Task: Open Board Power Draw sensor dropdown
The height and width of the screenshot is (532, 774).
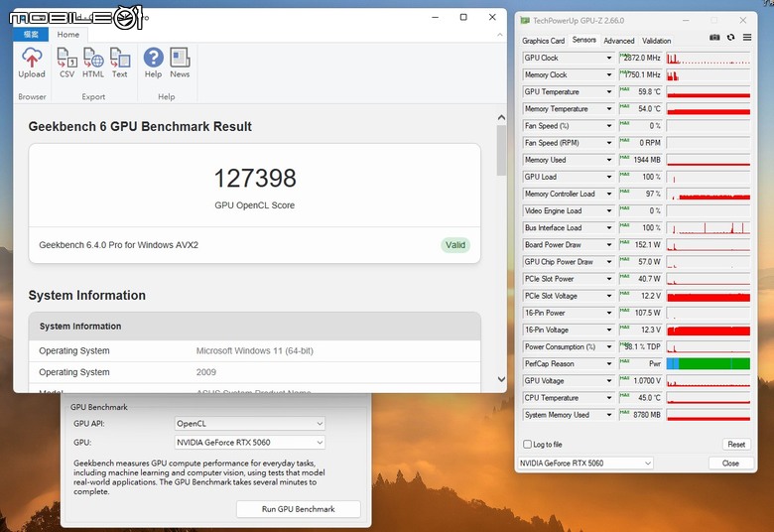Action: 608,245
